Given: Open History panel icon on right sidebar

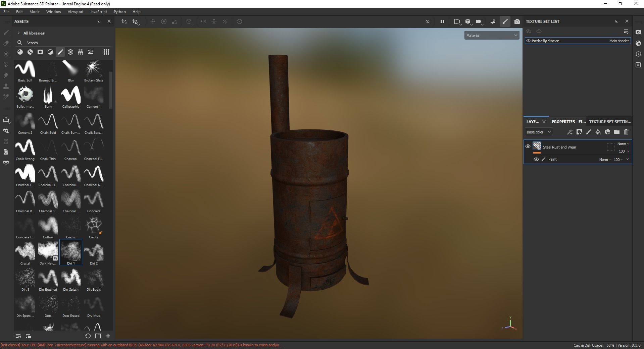Looking at the screenshot, I should [x=638, y=54].
